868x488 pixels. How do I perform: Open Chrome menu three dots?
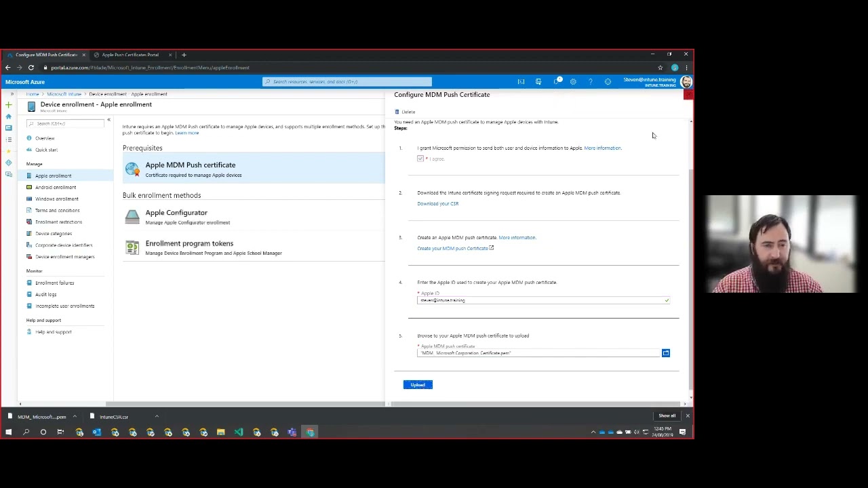coord(686,68)
